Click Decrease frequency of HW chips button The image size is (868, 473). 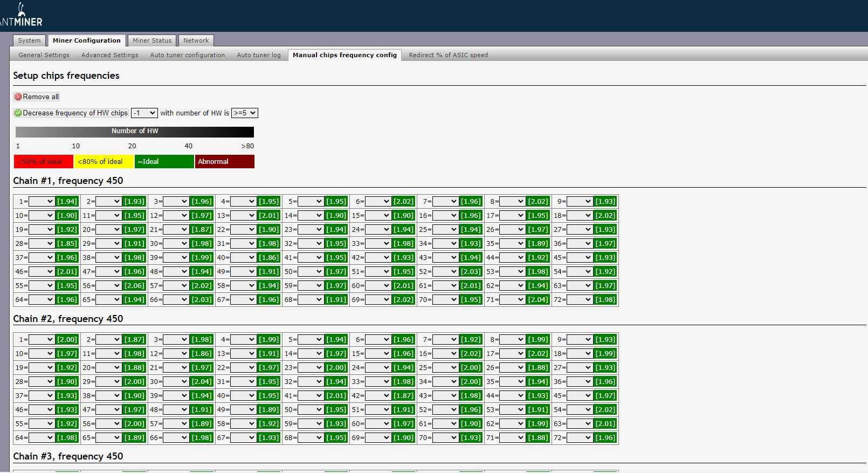(71, 113)
